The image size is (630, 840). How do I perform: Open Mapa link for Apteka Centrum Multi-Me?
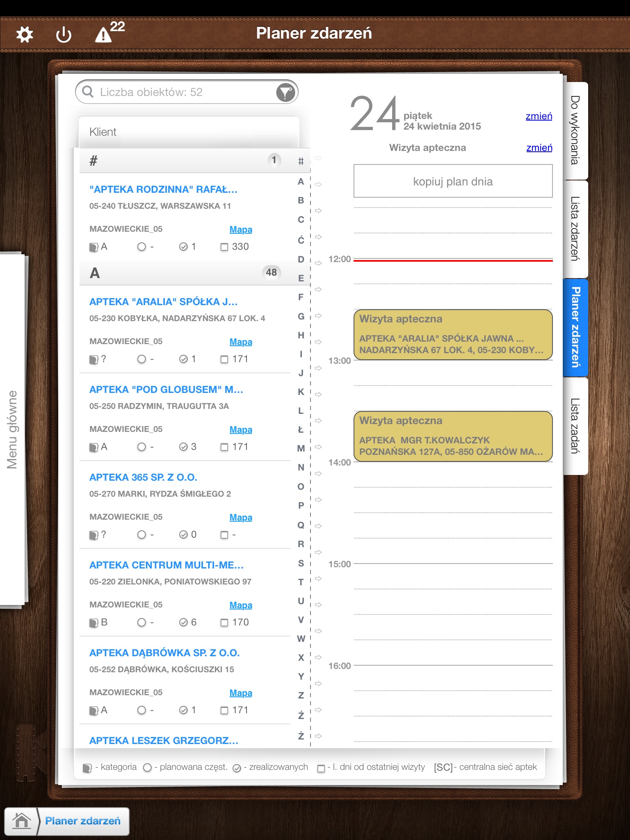[x=241, y=605]
